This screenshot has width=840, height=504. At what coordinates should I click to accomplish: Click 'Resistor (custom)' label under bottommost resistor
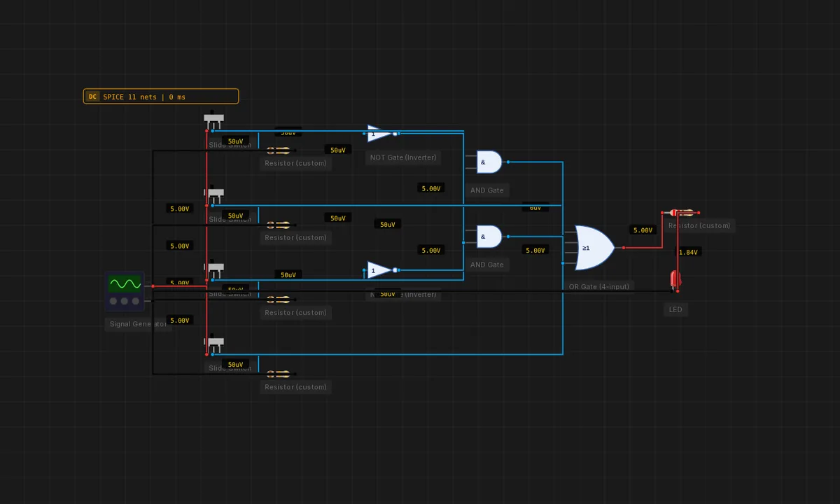(x=295, y=387)
